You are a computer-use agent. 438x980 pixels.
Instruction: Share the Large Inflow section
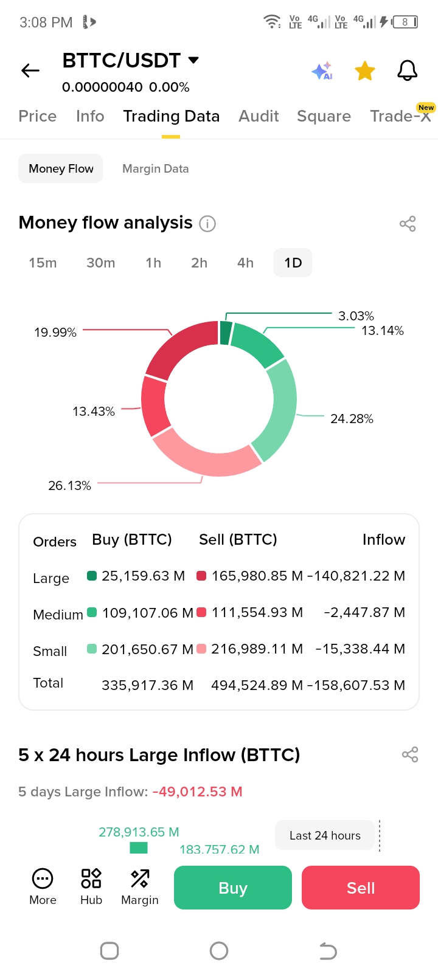click(410, 755)
